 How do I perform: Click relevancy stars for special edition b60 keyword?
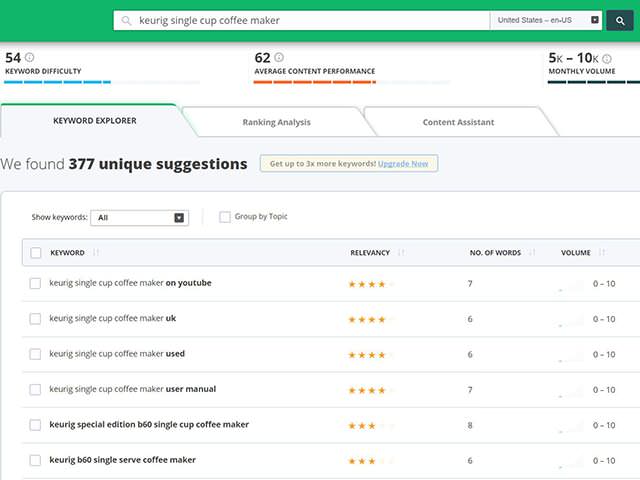(x=371, y=426)
